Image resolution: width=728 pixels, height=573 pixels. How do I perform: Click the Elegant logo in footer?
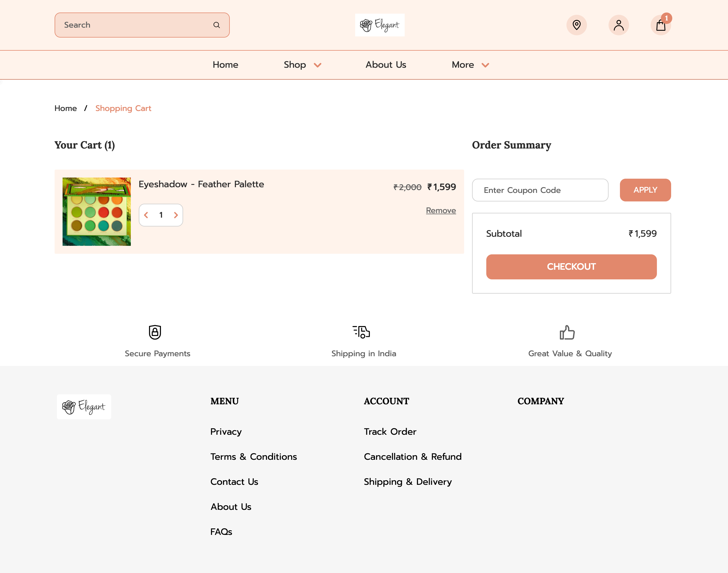84,407
